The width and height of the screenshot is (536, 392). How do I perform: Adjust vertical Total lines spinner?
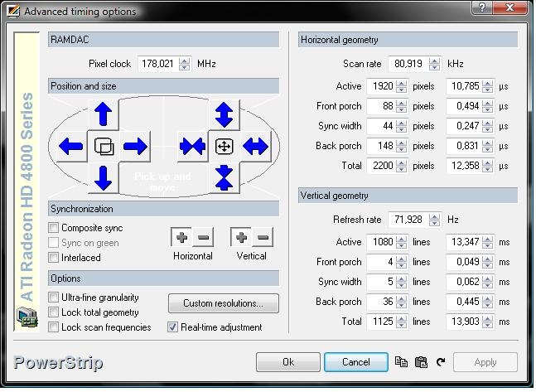[x=401, y=322]
